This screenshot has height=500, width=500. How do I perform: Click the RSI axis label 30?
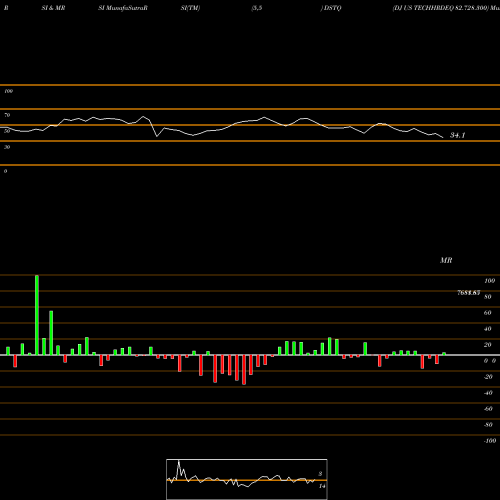[x=7, y=147]
